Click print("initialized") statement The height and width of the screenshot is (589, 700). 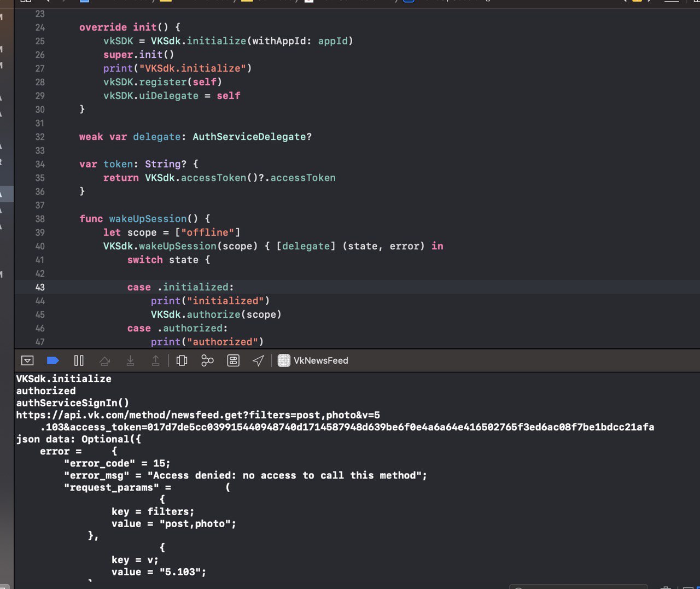pos(211,301)
